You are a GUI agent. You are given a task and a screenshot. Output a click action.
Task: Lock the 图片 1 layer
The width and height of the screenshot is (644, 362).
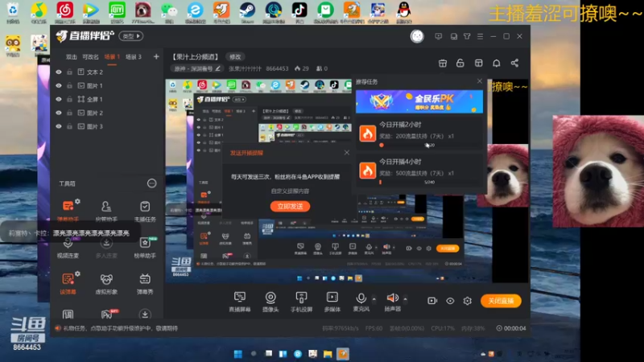69,85
